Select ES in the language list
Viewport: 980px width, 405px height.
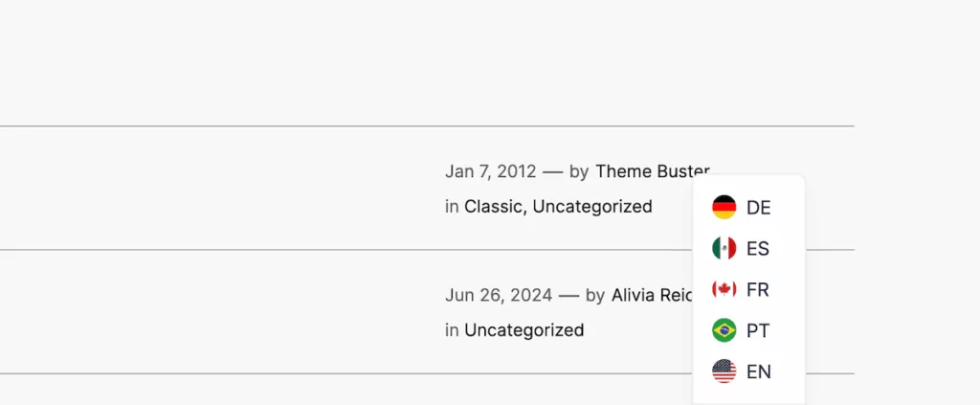(758, 249)
